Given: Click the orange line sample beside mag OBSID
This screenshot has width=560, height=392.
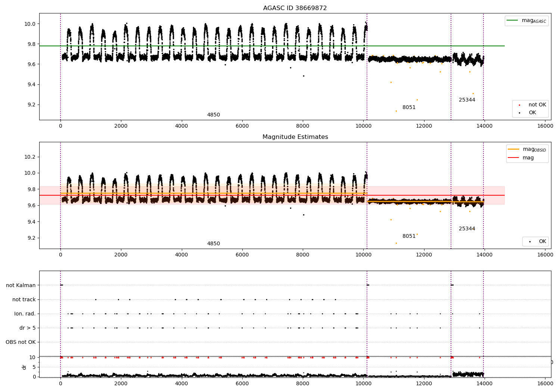Looking at the screenshot, I should [514, 149].
